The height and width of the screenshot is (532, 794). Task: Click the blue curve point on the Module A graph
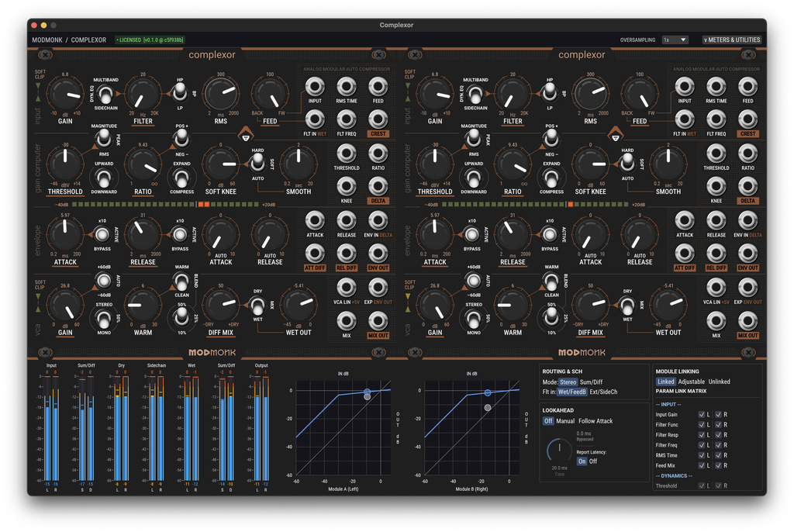(367, 392)
